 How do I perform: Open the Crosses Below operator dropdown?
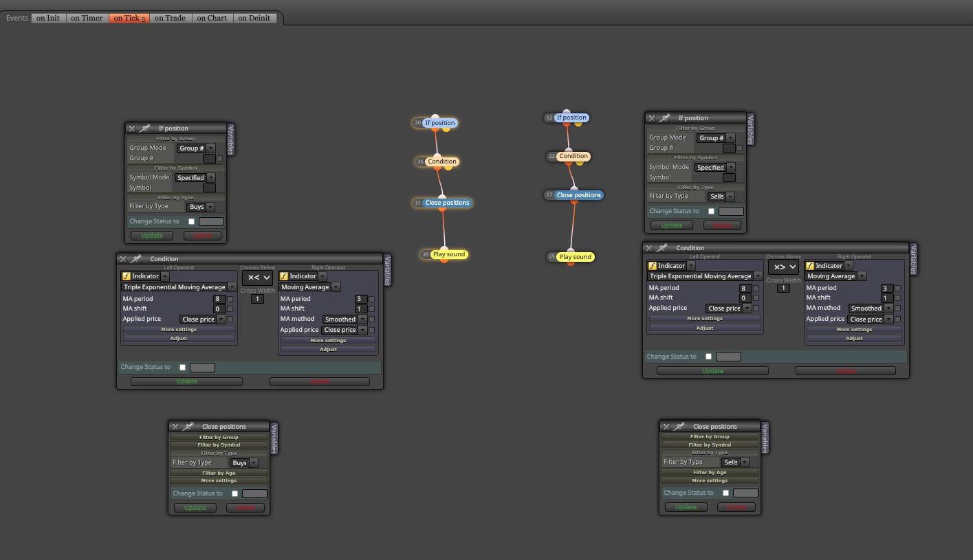tap(259, 278)
